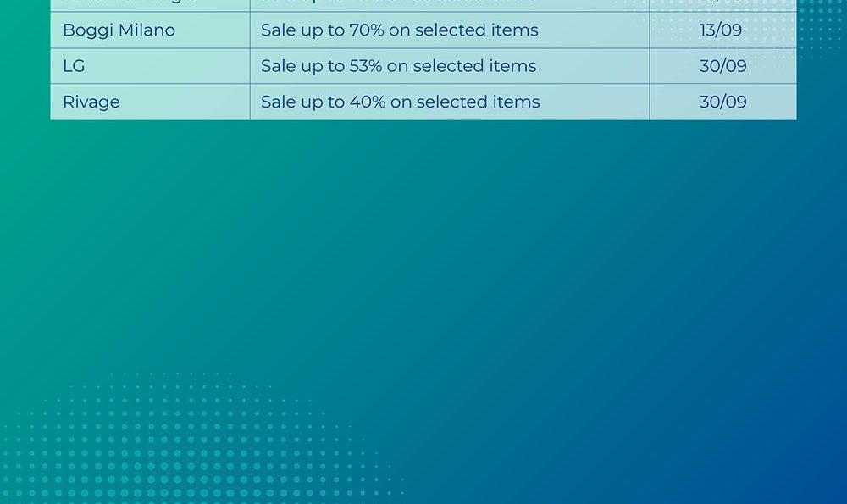Click the cut-off brand cell above Boggi Milano
847x504 pixels.
coord(149,4)
